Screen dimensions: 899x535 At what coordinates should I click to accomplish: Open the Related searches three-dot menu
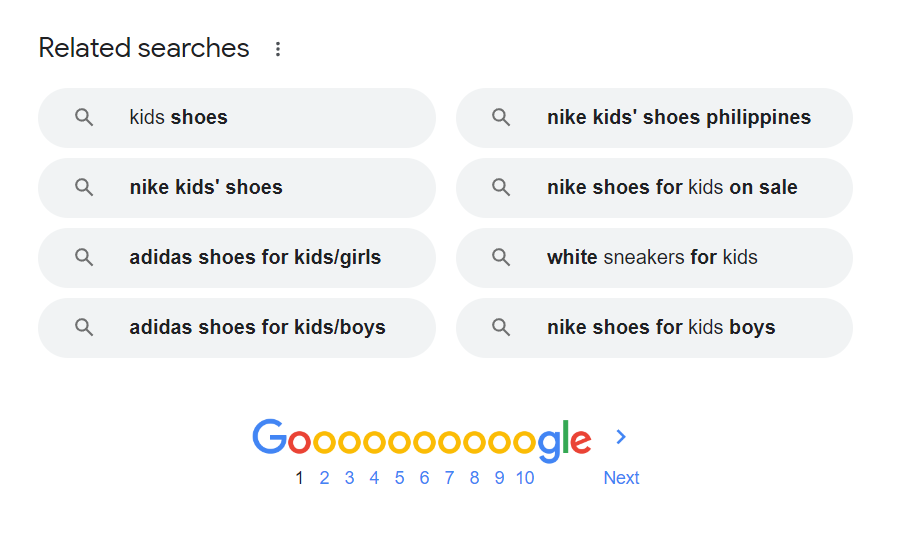278,49
